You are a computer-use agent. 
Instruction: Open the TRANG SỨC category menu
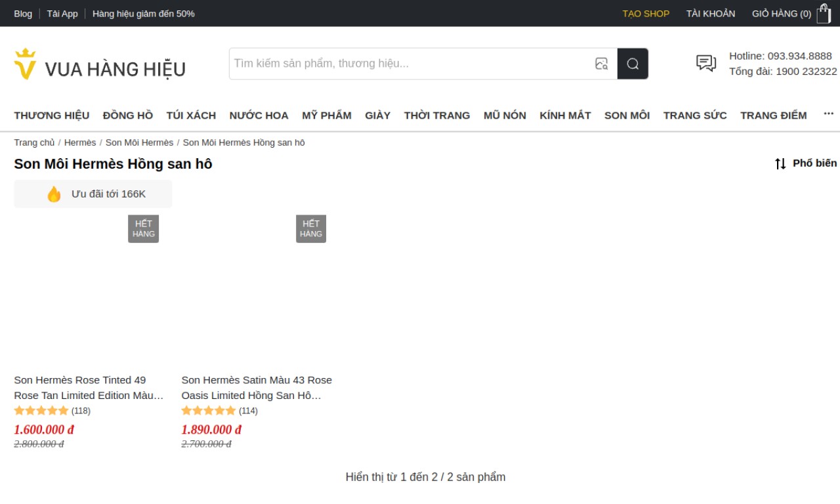pos(695,115)
